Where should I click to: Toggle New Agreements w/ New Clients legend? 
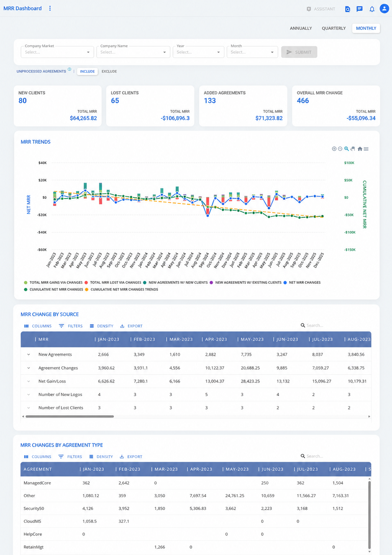pyautogui.click(x=175, y=283)
